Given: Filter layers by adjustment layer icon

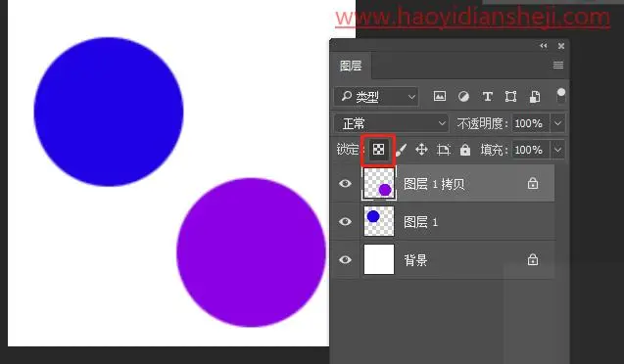Looking at the screenshot, I should coord(463,96).
